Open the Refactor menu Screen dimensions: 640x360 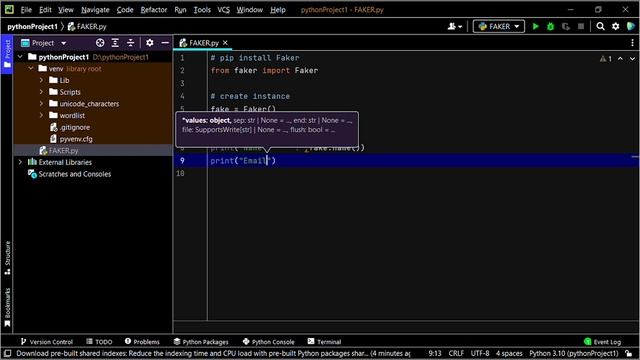153,10
